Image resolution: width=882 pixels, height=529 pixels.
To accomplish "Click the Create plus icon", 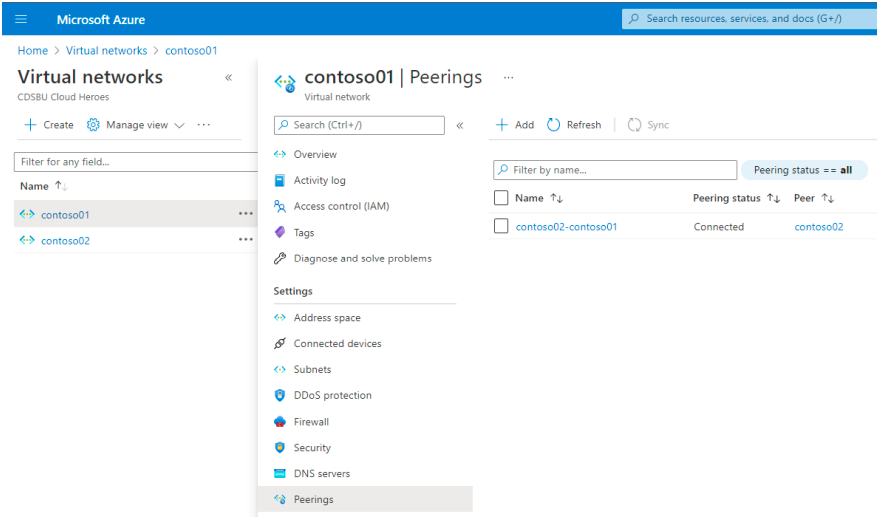I will click(x=30, y=124).
